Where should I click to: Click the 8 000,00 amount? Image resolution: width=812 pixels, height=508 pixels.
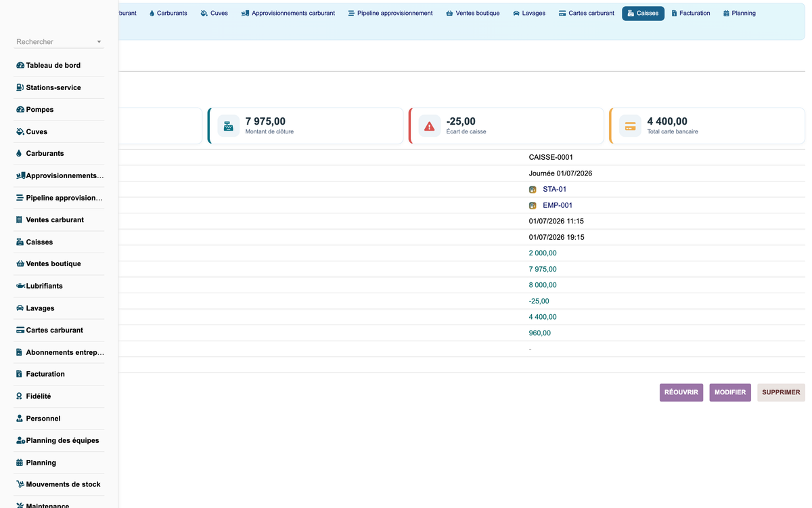pyautogui.click(x=543, y=285)
